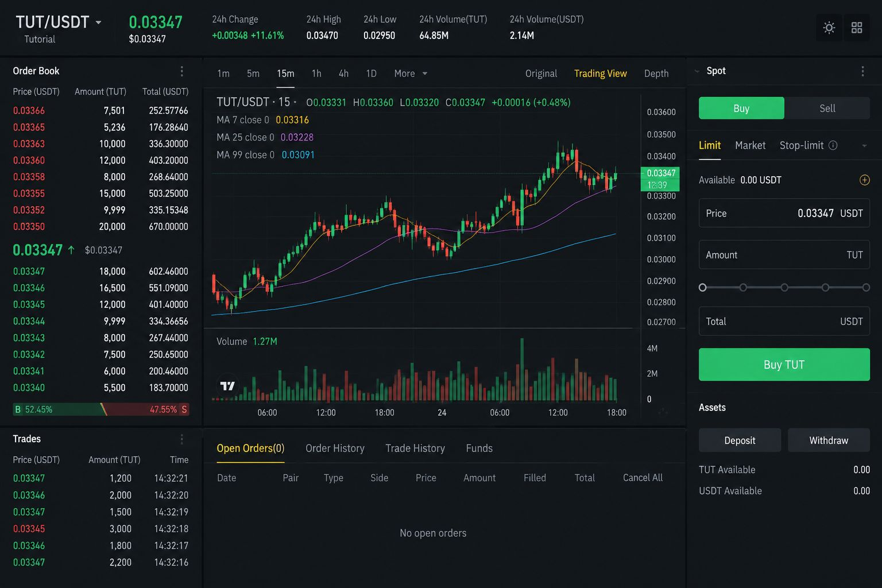The width and height of the screenshot is (882, 588).
Task: Click the Withdraw button
Action: click(x=829, y=440)
